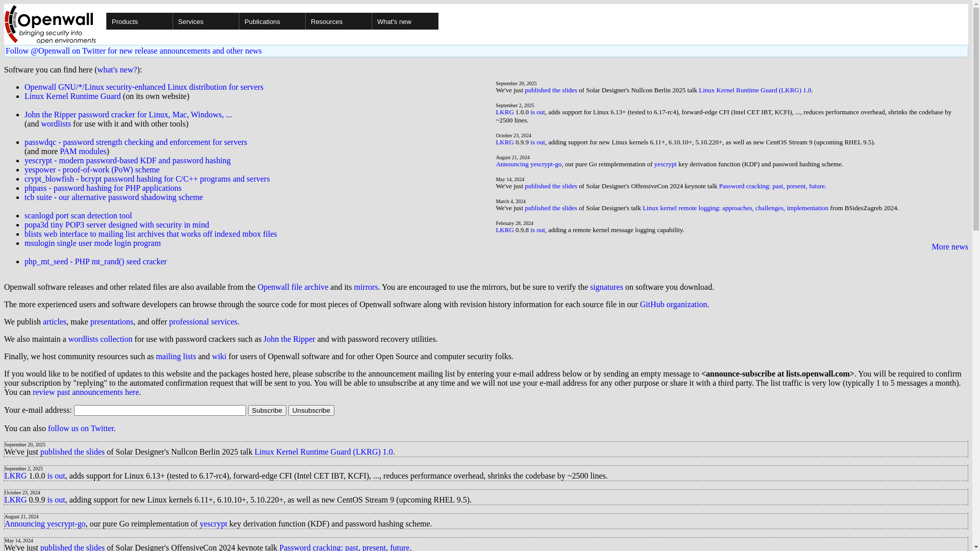Viewport: 980px width, 551px height.
Task: Open sidebar 'is out' link for LKRG 0.9.9
Action: tap(537, 142)
